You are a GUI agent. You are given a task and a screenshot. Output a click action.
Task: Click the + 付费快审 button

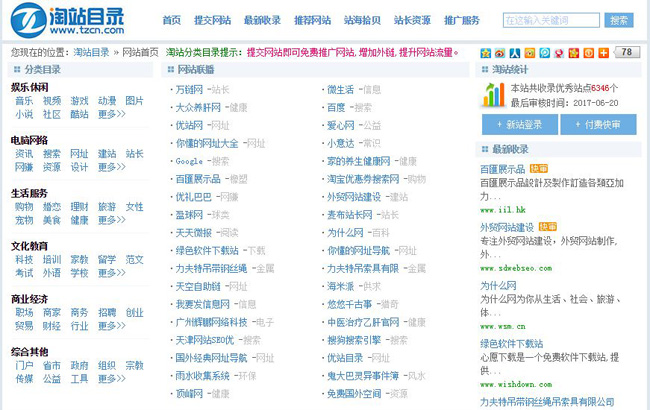603,124
